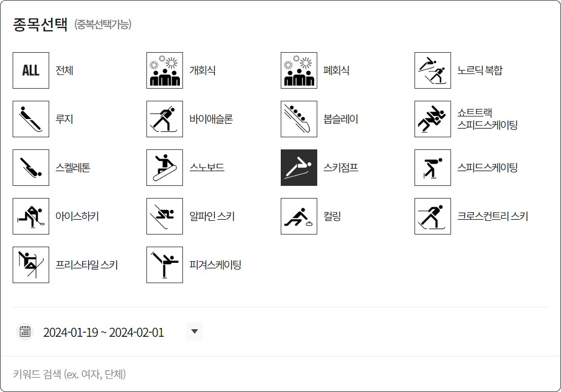This screenshot has height=392, width=561.
Task: Click the calendar icon beside the date range
Action: [x=24, y=332]
